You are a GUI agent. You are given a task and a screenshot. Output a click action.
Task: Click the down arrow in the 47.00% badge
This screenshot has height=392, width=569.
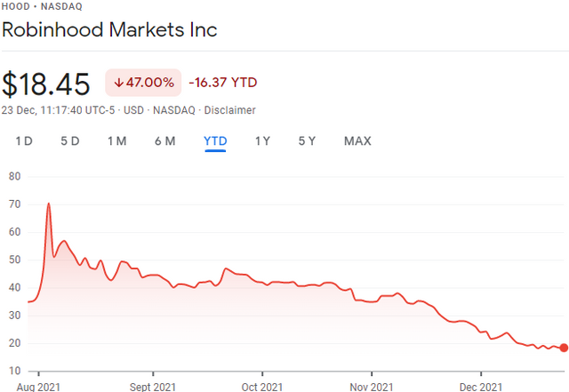tap(117, 83)
